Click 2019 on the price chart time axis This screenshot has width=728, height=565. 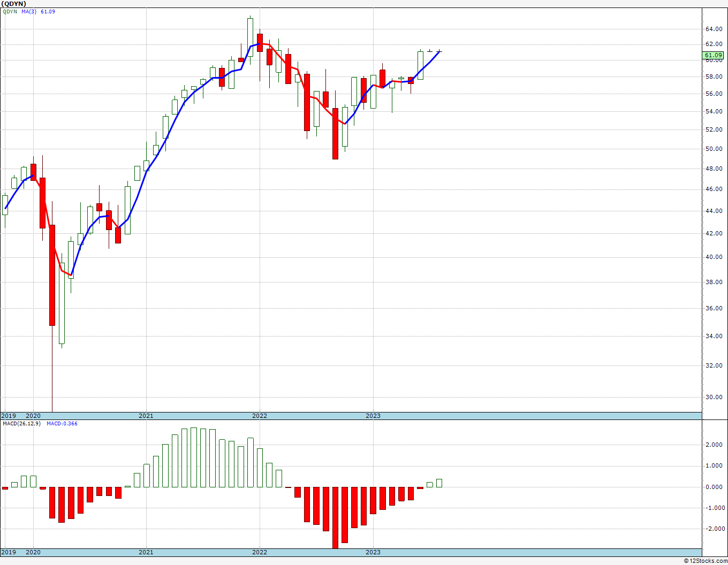point(8,416)
